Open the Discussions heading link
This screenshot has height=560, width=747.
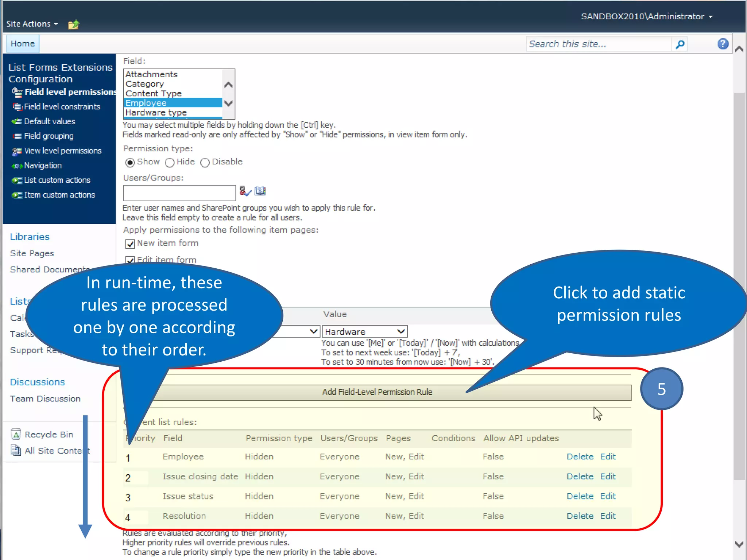[x=37, y=382]
